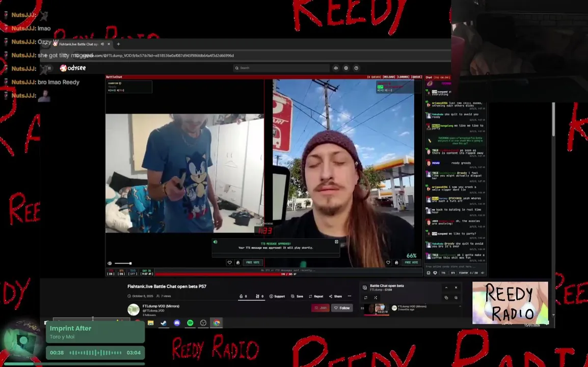Open a new browser tab
The width and height of the screenshot is (588, 367).
coord(118,44)
